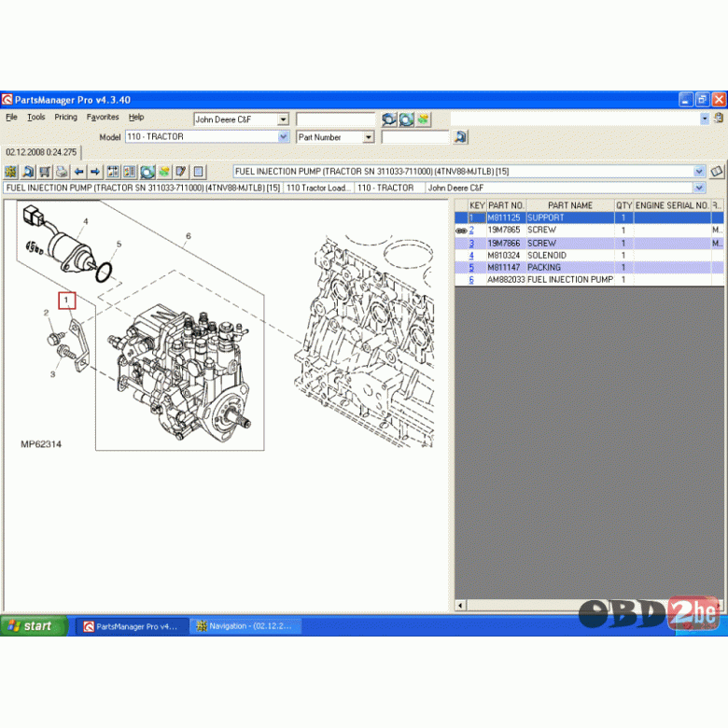The image size is (728, 728).
Task: Switch to Navigation window taskbar item
Action: [x=245, y=626]
